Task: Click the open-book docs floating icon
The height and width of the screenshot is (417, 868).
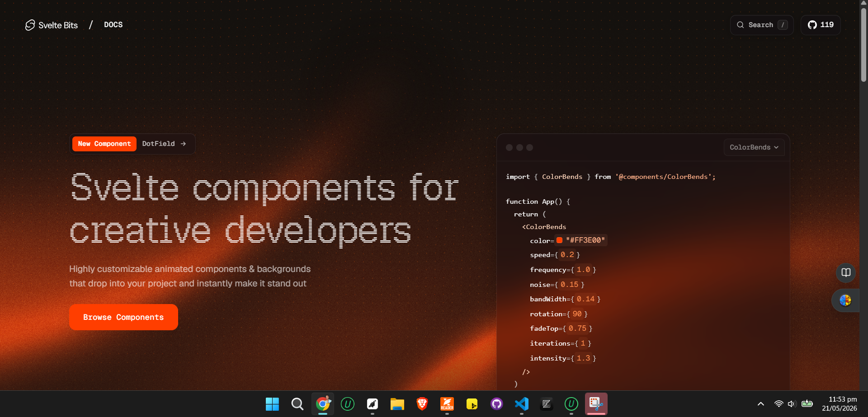Action: 846,272
